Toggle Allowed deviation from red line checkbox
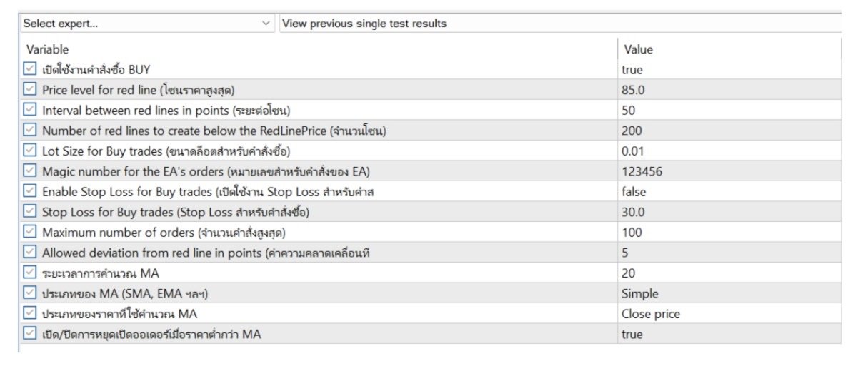This screenshot has width=868, height=371. coord(29,253)
